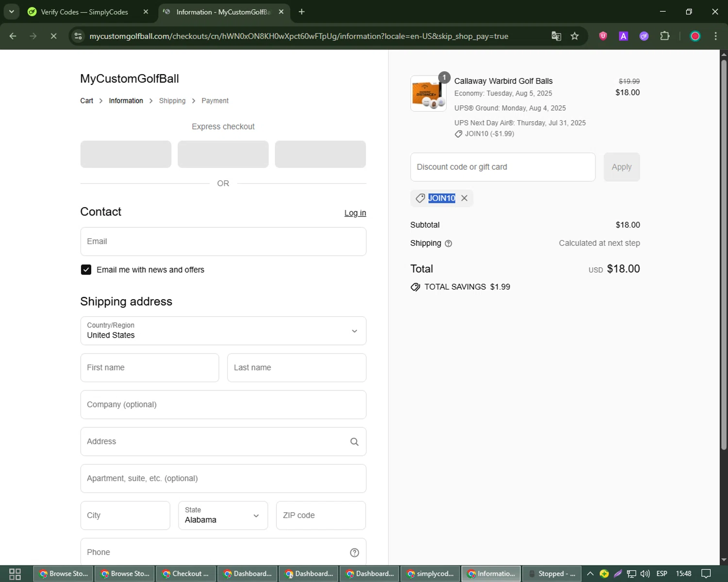Open the purple A extension icon
This screenshot has width=728, height=582.
[x=624, y=36]
